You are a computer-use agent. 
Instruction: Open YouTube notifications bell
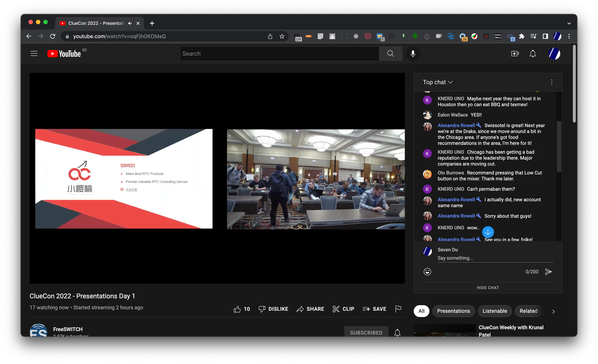click(533, 54)
